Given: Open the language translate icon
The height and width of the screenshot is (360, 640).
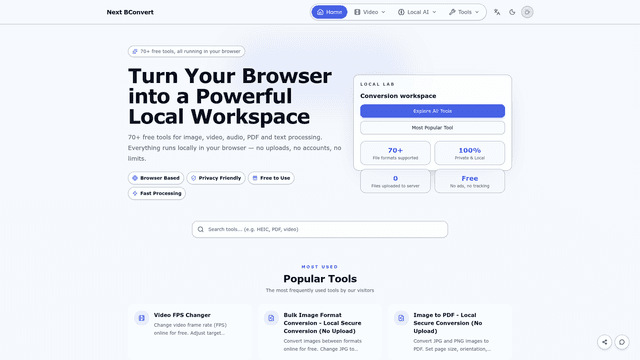Looking at the screenshot, I should click(x=497, y=12).
